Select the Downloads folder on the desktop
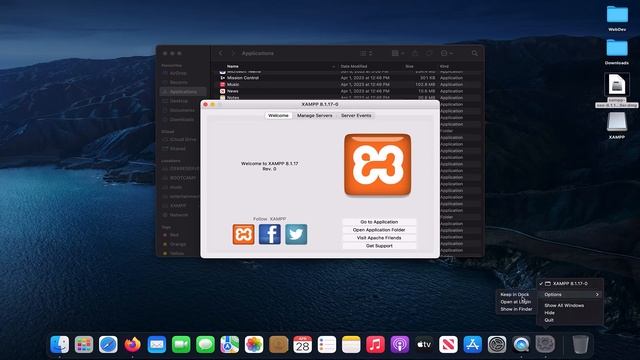Screen dimensions: 640x360 pyautogui.click(x=617, y=51)
